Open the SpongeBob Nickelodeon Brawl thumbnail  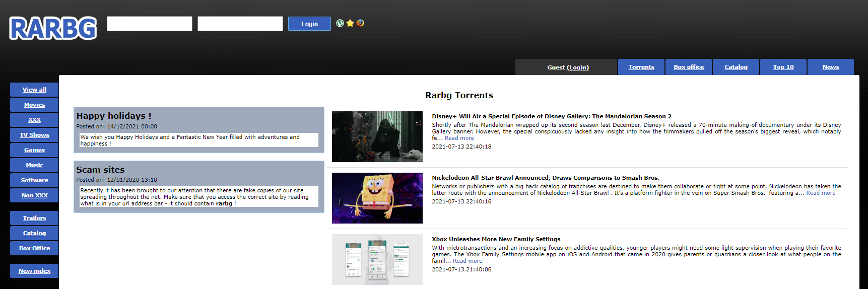(377, 198)
